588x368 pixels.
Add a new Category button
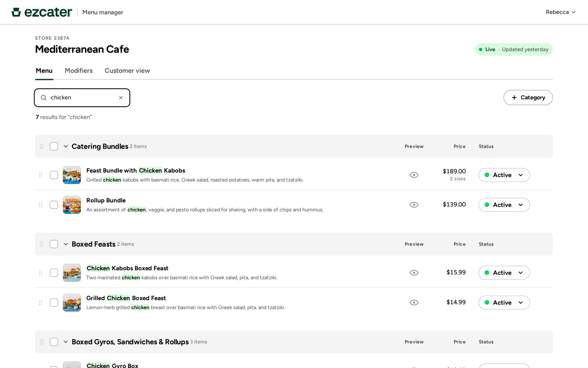(x=528, y=98)
